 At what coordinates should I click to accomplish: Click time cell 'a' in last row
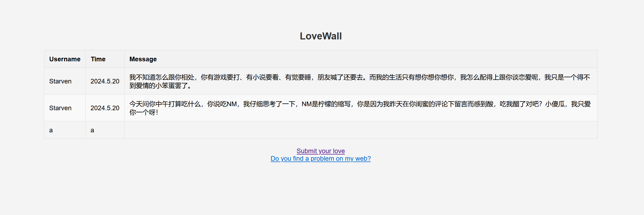pos(92,130)
